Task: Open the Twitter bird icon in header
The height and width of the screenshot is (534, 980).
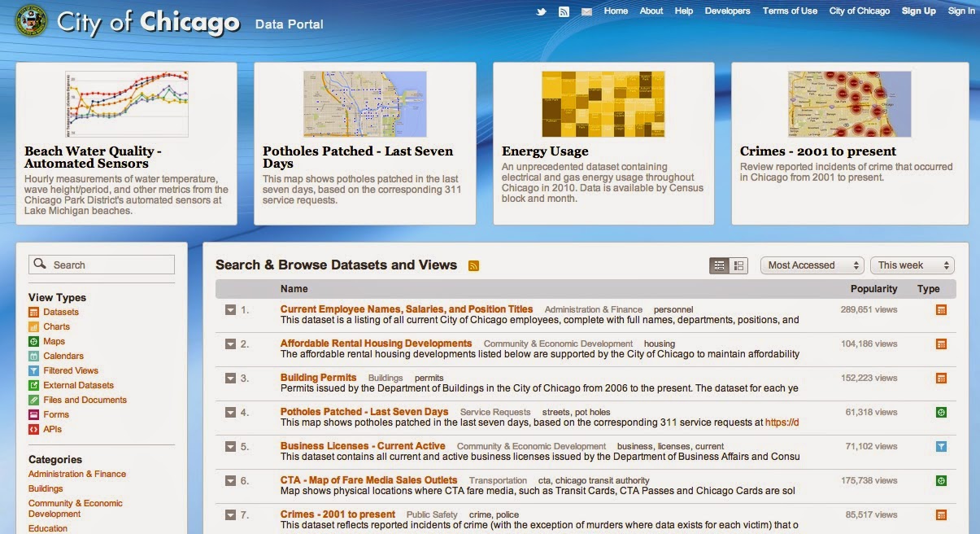Action: [x=541, y=11]
